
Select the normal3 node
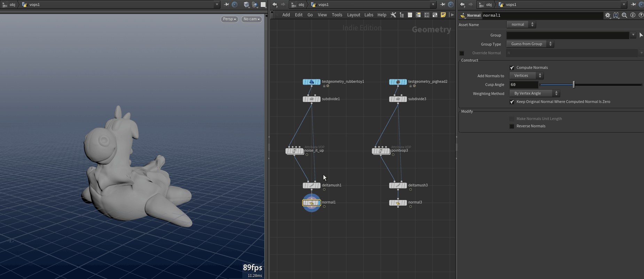point(398,202)
